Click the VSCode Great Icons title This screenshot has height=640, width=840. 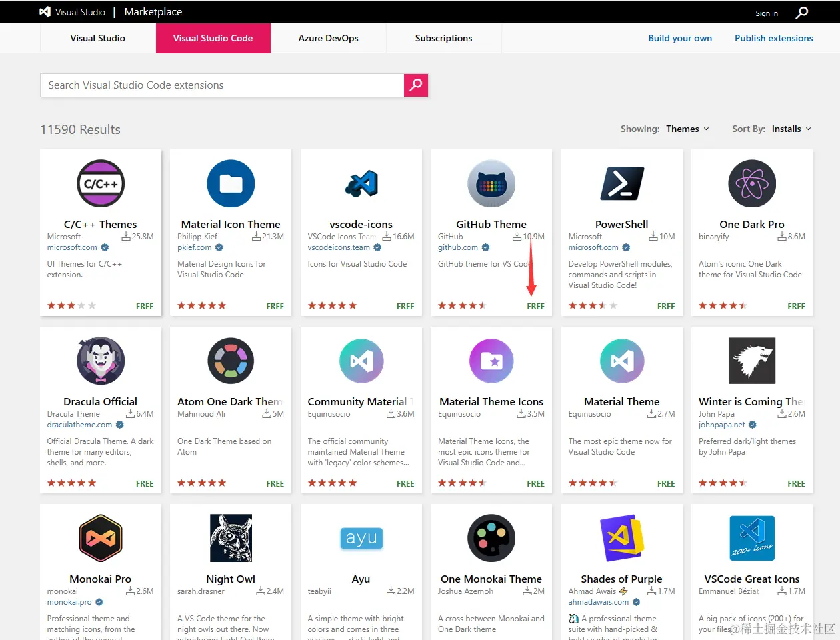(x=752, y=579)
